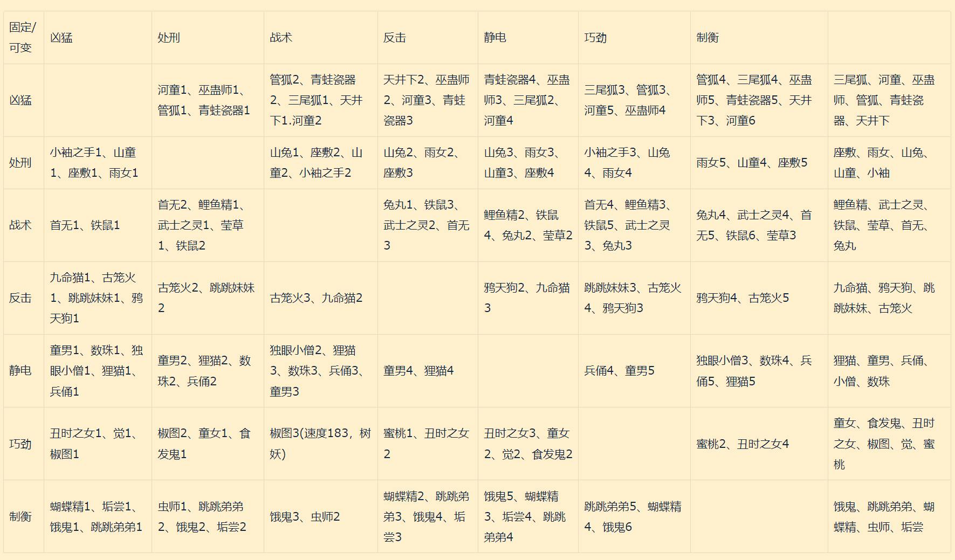The width and height of the screenshot is (955, 560).
Task: Select the cell starting "狸猫、童男、兵俑"
Action: click(889, 371)
